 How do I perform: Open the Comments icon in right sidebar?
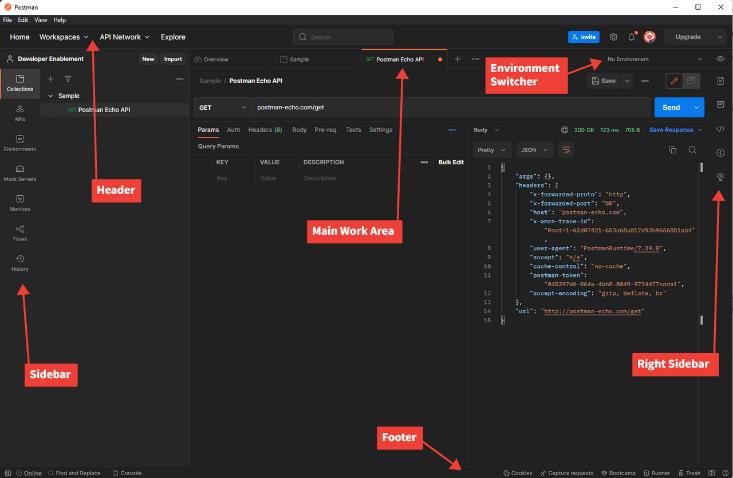tap(720, 104)
